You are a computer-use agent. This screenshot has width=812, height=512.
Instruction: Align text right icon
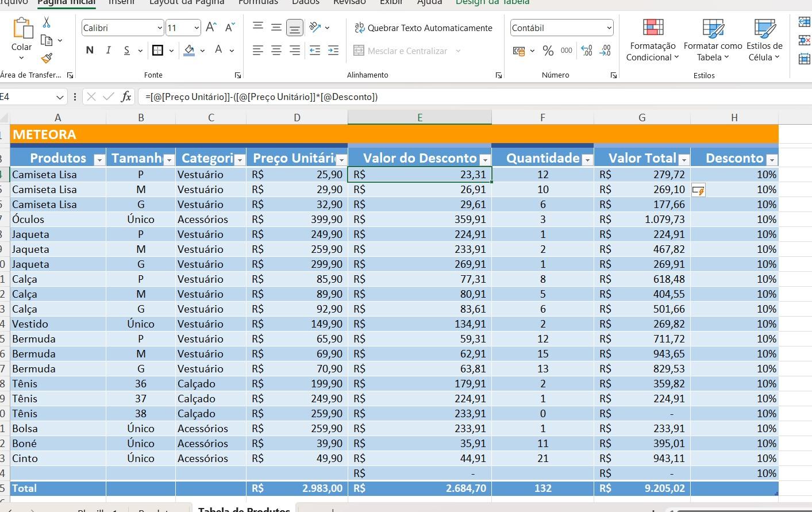[295, 51]
